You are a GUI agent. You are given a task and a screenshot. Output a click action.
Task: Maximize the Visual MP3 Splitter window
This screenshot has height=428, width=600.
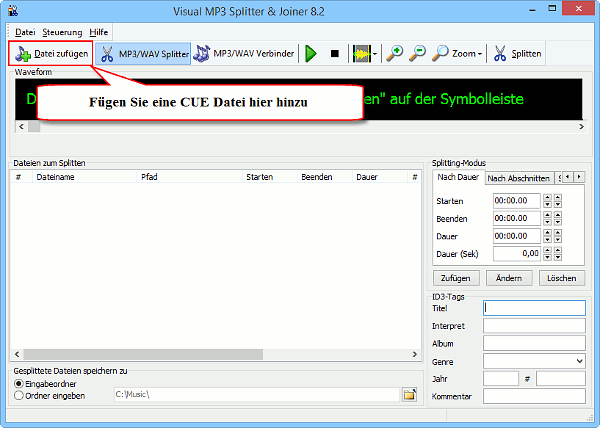552,8
